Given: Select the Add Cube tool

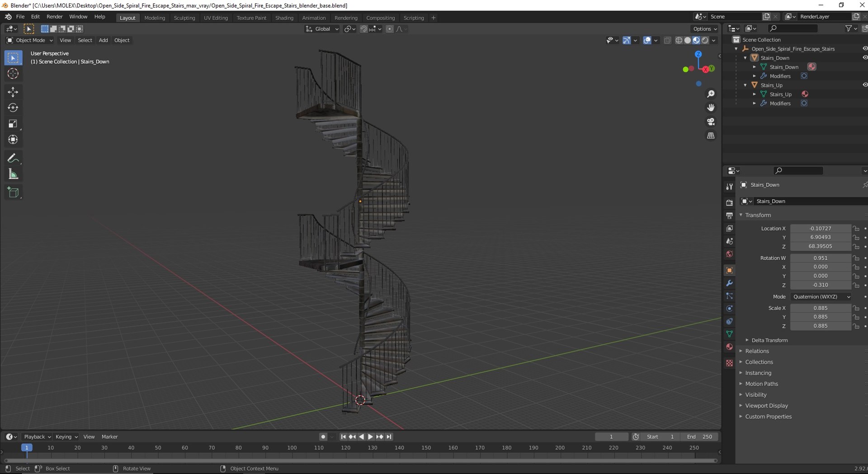Looking at the screenshot, I should (13, 192).
